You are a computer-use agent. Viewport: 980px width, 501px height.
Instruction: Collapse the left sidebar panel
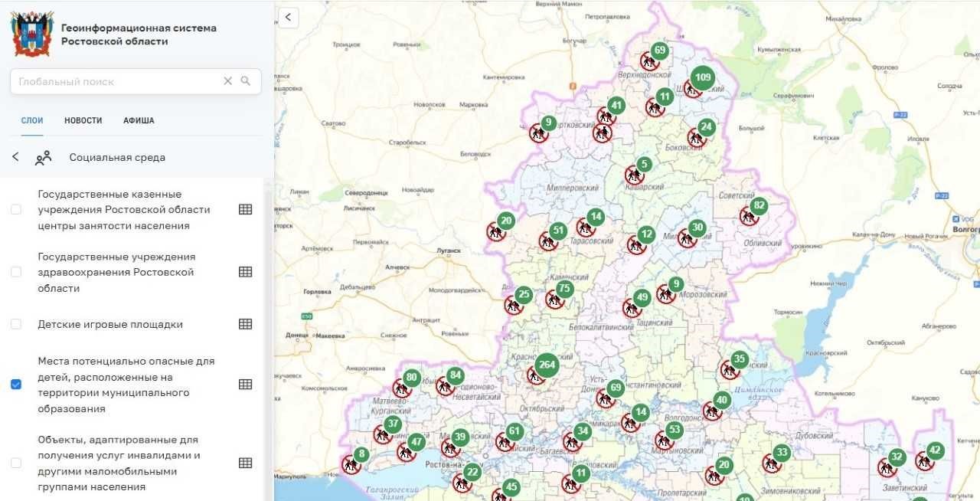click(288, 16)
